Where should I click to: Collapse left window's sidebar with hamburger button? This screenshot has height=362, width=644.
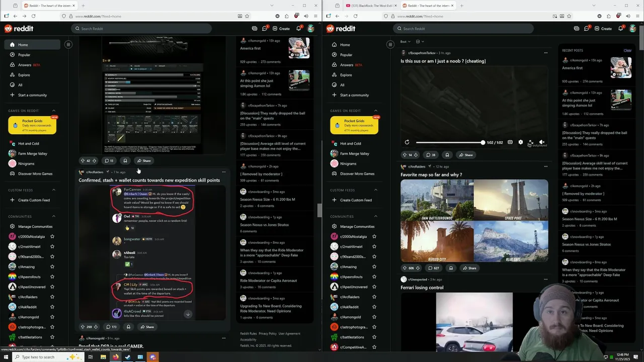pyautogui.click(x=68, y=44)
